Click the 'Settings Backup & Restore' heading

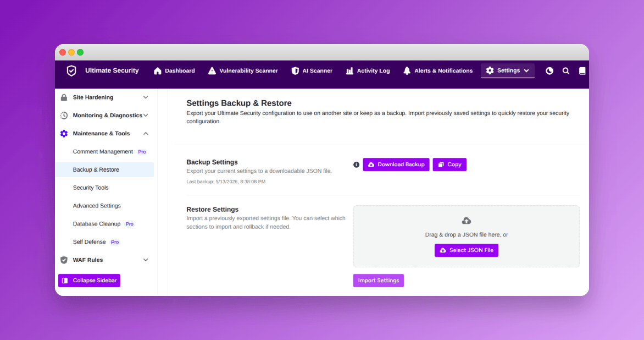(x=239, y=103)
